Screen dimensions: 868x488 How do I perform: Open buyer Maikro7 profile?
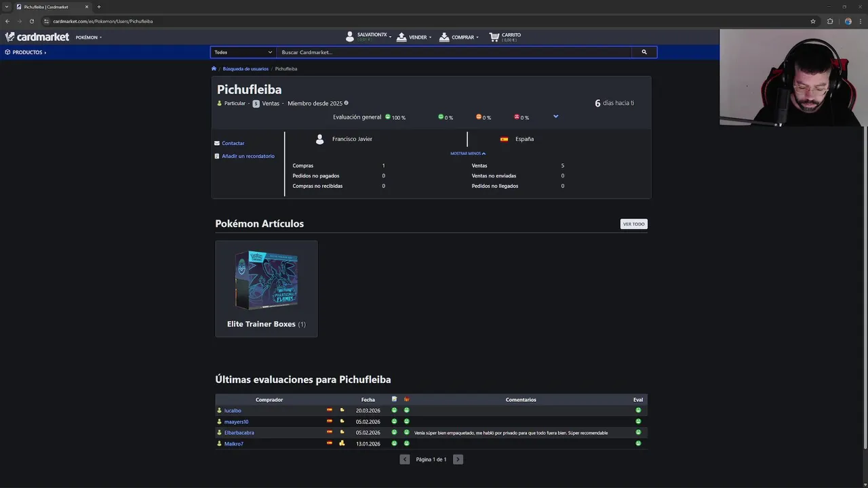[x=234, y=443]
